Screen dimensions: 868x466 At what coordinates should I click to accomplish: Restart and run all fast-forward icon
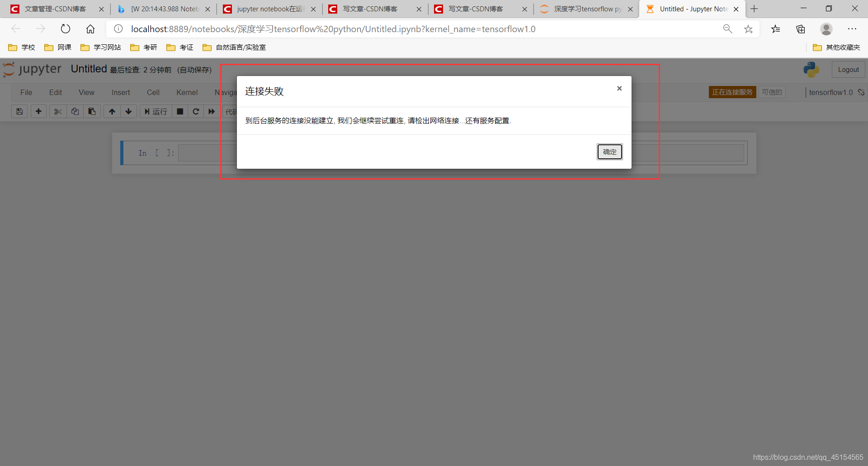click(212, 111)
